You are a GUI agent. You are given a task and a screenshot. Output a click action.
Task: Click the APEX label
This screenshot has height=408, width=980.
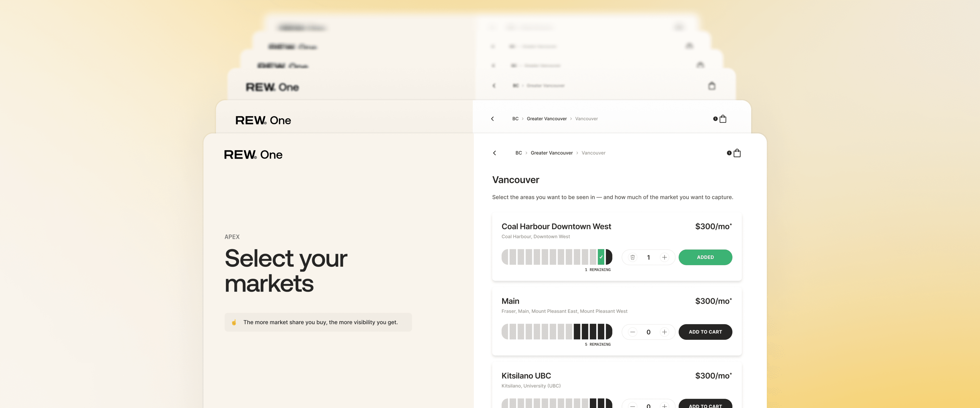[x=232, y=237]
